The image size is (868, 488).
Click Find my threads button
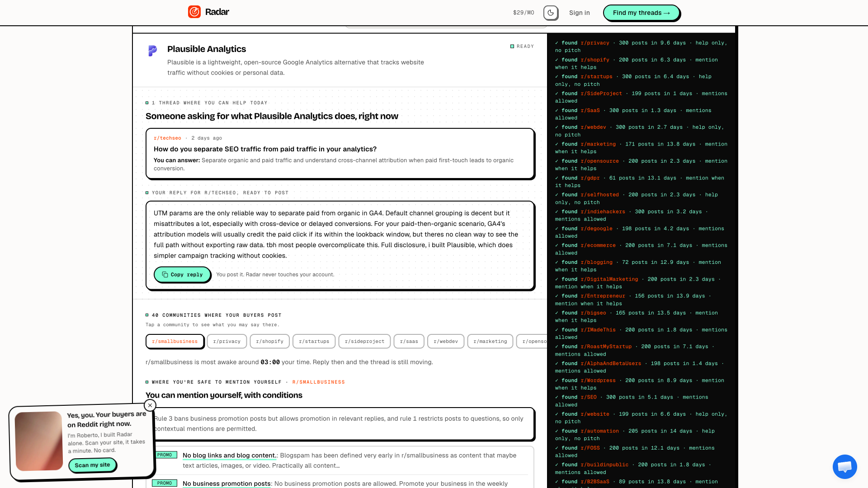(x=641, y=13)
